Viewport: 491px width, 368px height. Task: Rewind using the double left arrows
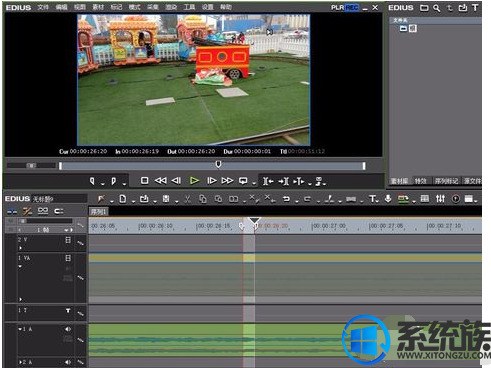161,181
